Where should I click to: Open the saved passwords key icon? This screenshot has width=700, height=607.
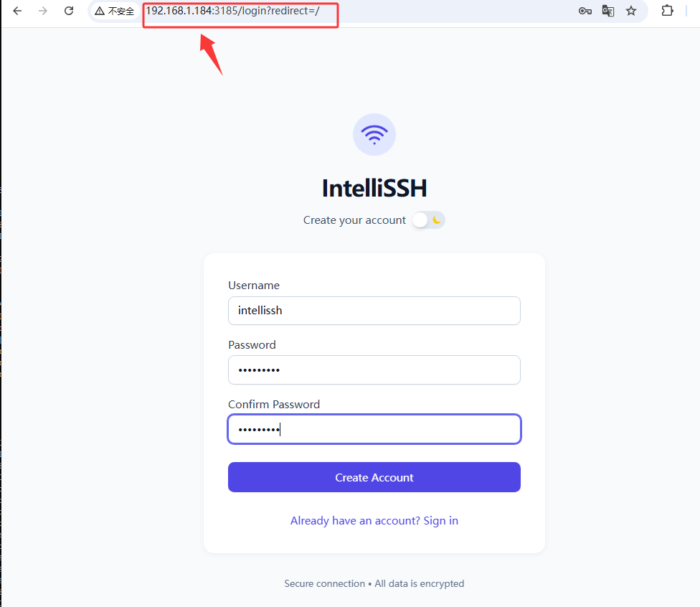[x=585, y=11]
